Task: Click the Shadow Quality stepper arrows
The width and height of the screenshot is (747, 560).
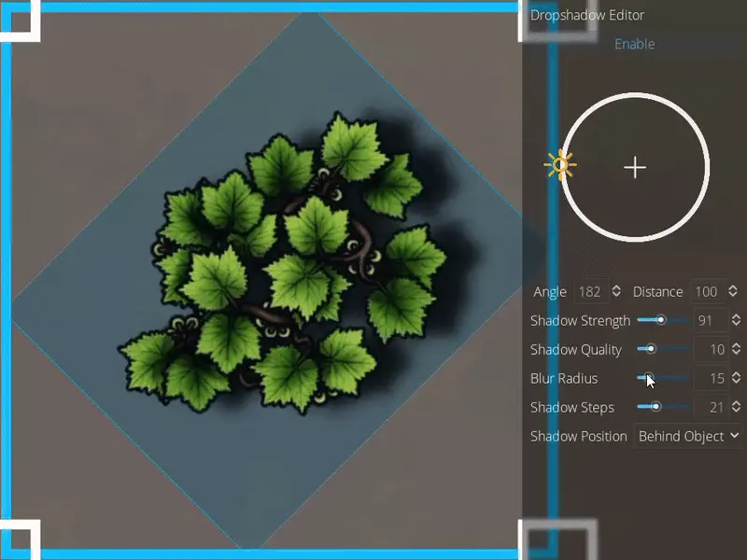Action: tap(737, 350)
